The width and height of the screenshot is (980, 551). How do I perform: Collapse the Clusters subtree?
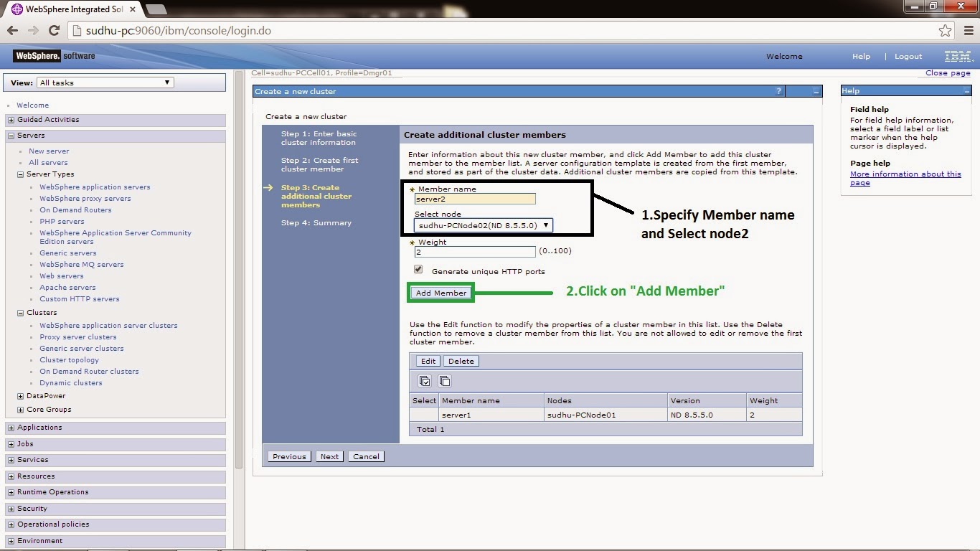(x=20, y=313)
